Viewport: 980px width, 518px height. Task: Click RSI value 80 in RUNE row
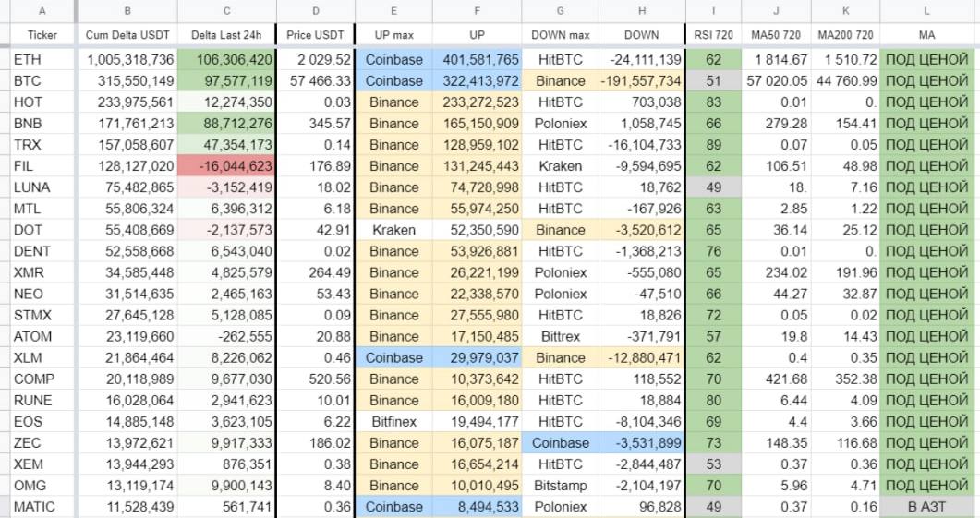point(713,401)
